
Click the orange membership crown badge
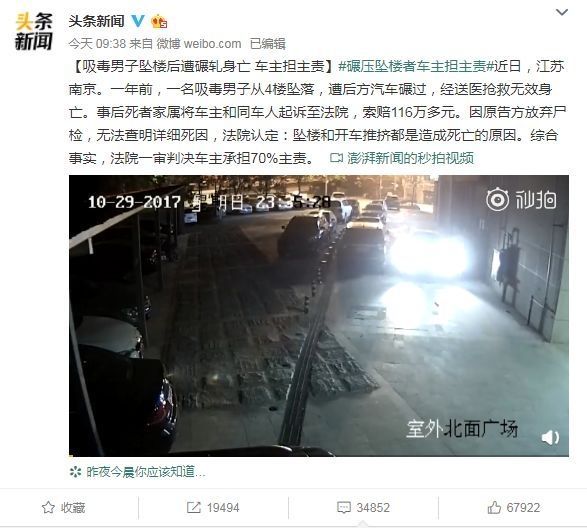[159, 21]
